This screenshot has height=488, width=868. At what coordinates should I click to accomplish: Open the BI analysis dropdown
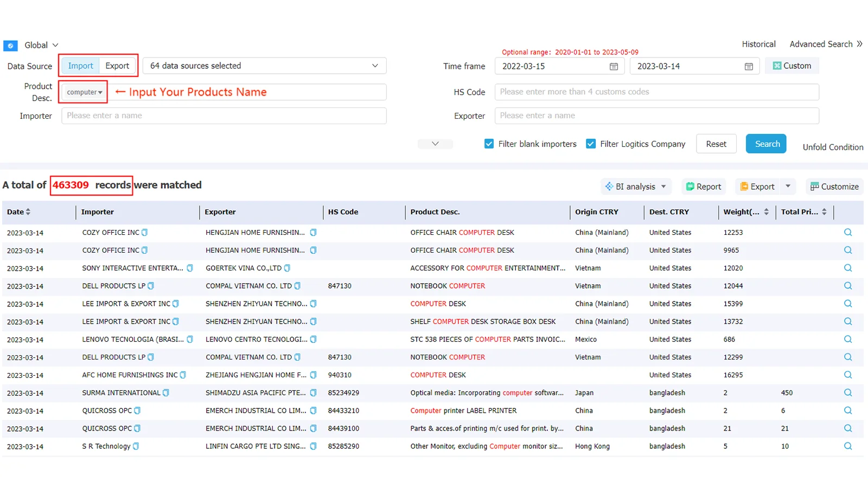coord(636,187)
